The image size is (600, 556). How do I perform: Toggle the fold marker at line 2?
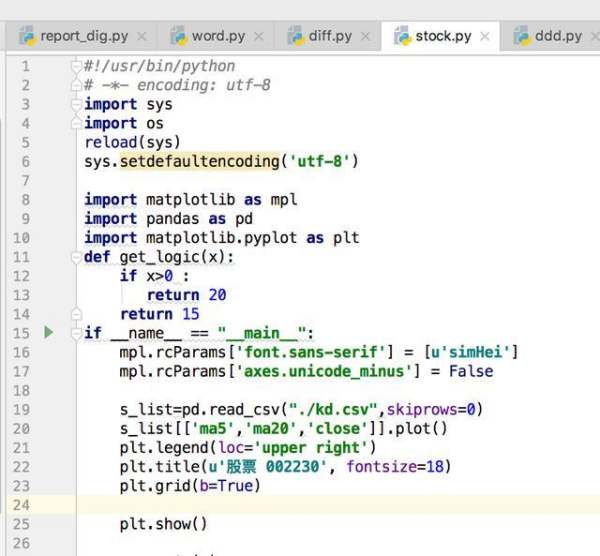76,85
